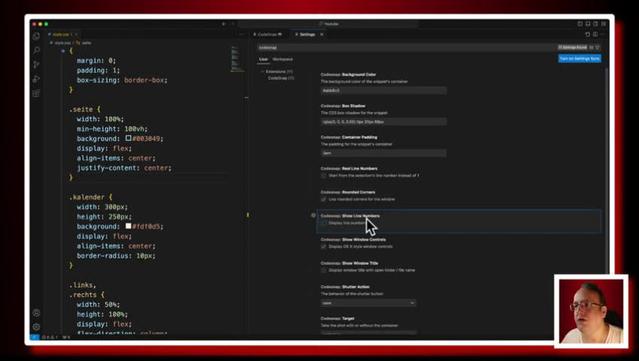This screenshot has height=361, width=639.
Task: Click the .kalender selector text
Action: click(87, 197)
